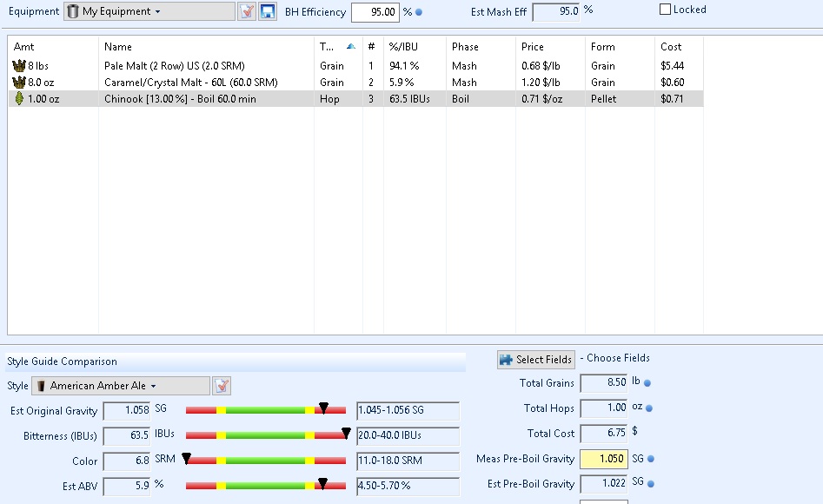This screenshot has width=823, height=504.
Task: Click the grain icon on the Caramel/Crystal Malt row
Action: pyautogui.click(x=19, y=82)
